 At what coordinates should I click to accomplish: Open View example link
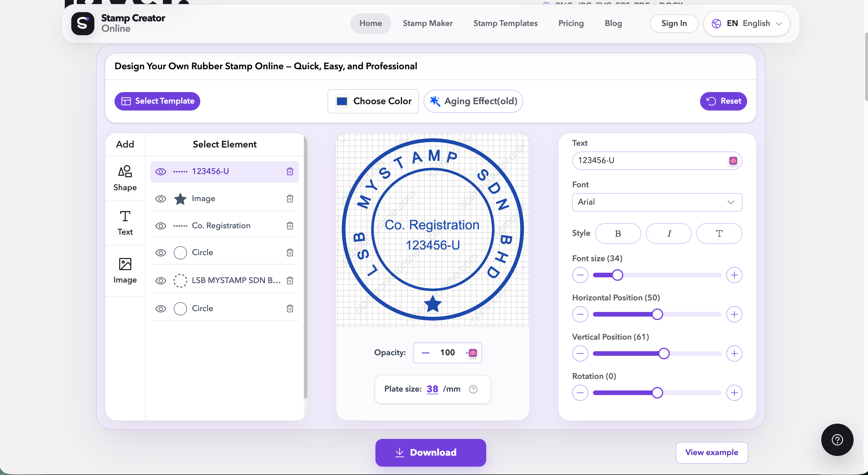pos(712,452)
